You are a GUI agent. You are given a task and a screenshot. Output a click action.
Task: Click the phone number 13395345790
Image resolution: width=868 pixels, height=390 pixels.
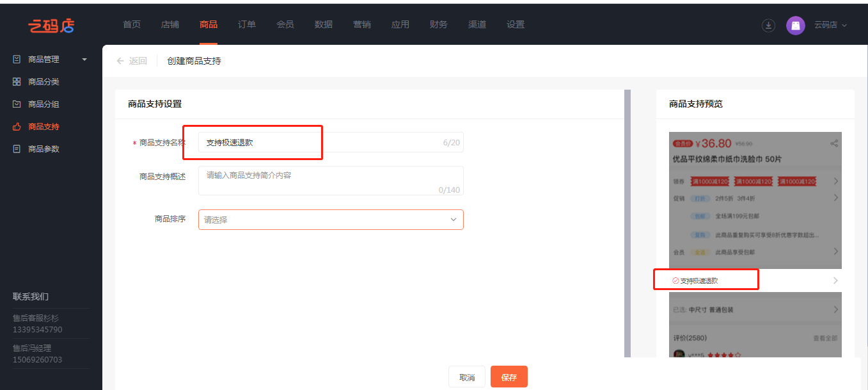(x=38, y=330)
